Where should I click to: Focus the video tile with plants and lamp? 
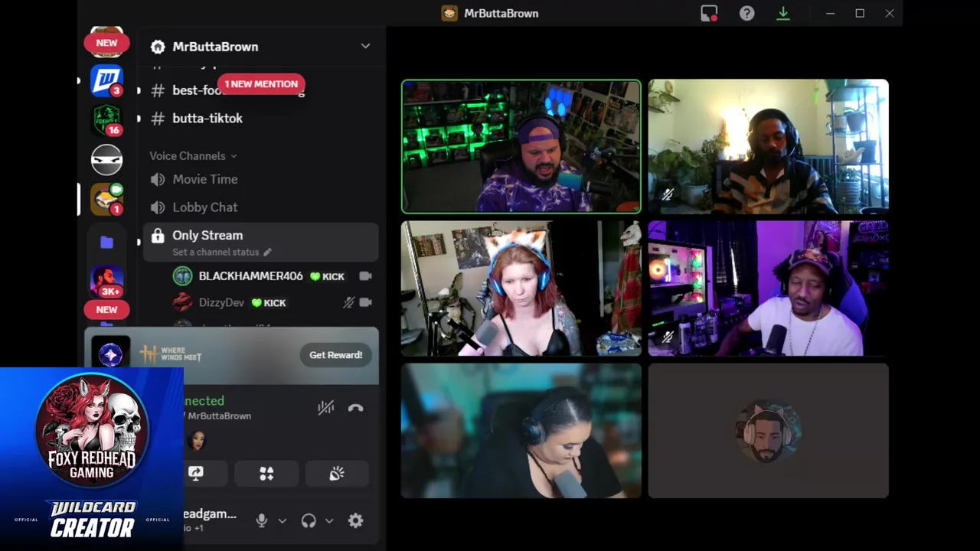(769, 146)
